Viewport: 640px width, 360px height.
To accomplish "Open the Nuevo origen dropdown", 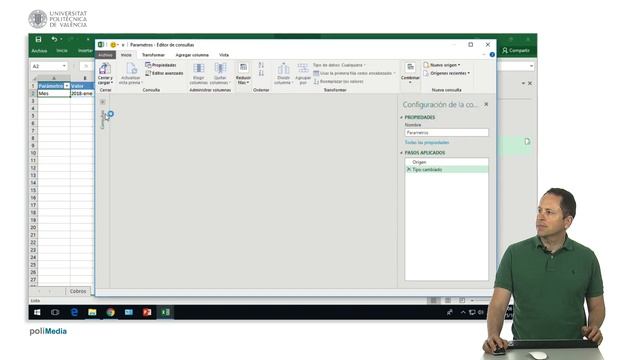I will coord(442,65).
